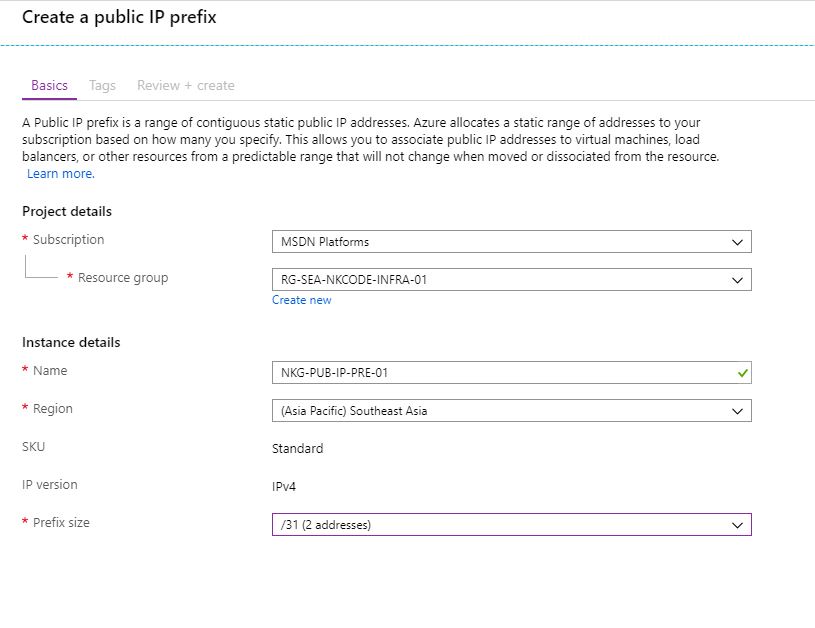This screenshot has height=628, width=815.
Task: Select the MSDN Platforms subscription value
Action: click(x=320, y=241)
